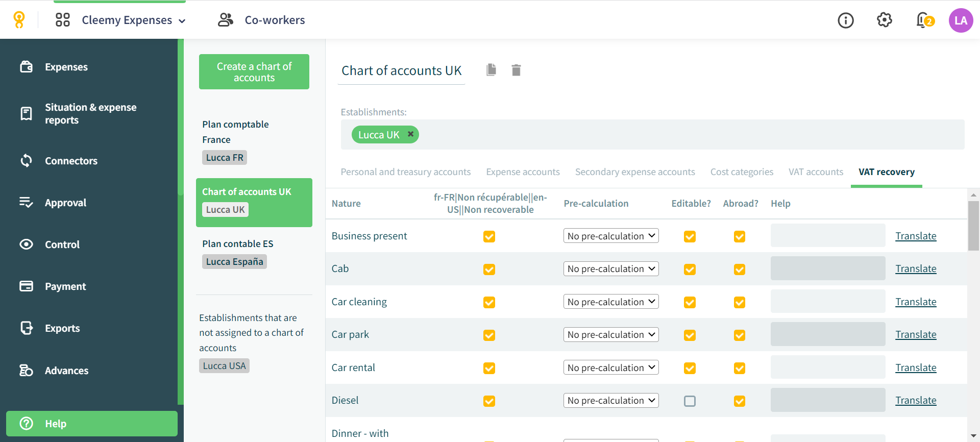Uncheck Editable for Car park
Image resolution: width=980 pixels, height=442 pixels.
[690, 335]
